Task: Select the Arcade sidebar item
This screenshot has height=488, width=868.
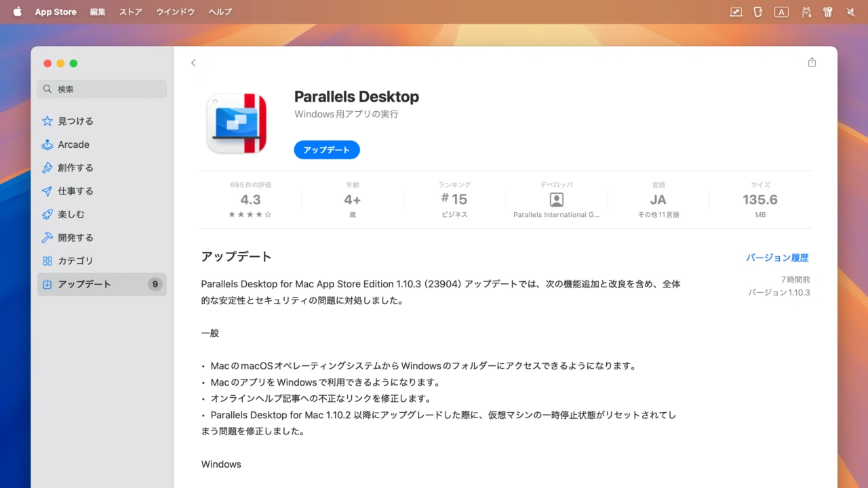Action: tap(73, 144)
